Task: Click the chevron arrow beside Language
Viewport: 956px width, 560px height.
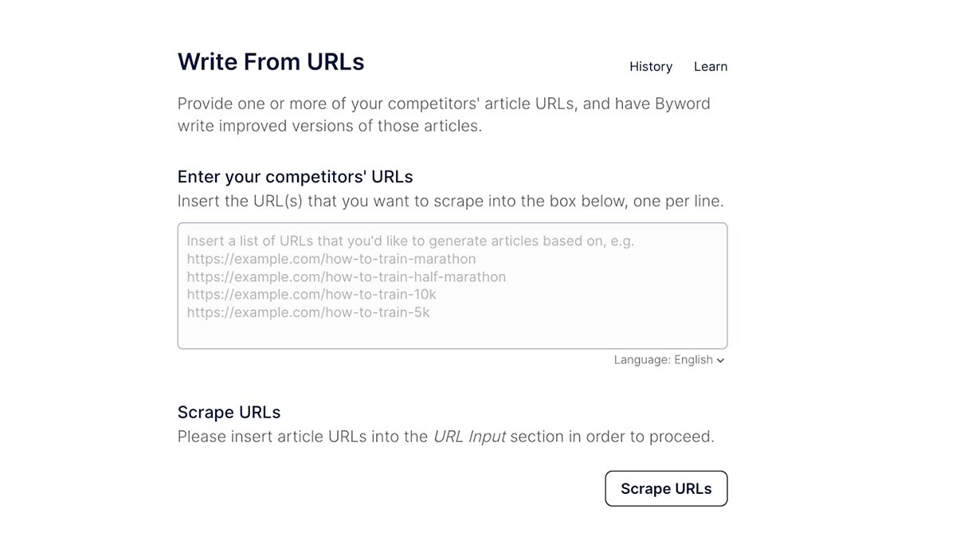Action: coord(720,361)
